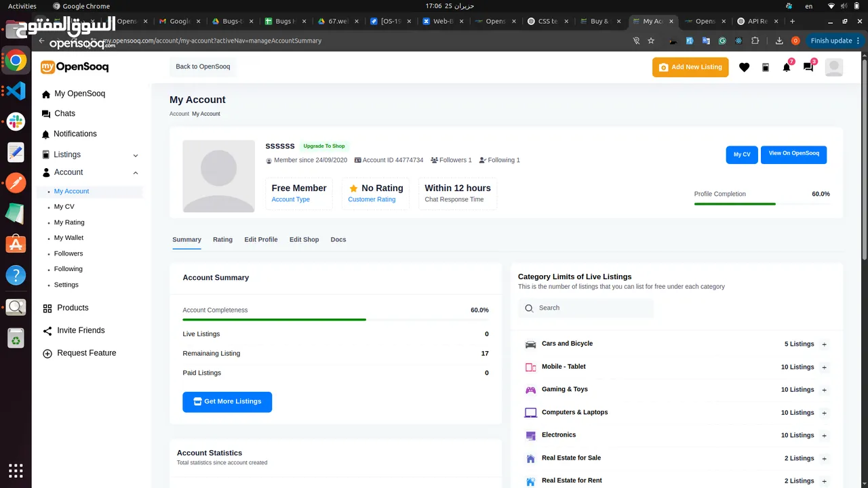
Task: Click the myOpenSooq logo
Action: pos(75,67)
